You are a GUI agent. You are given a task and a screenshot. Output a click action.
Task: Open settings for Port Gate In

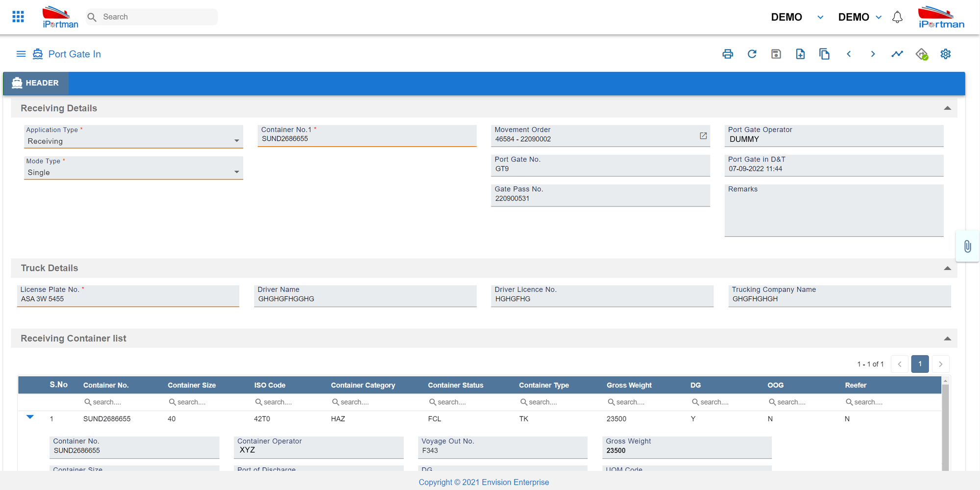(945, 54)
